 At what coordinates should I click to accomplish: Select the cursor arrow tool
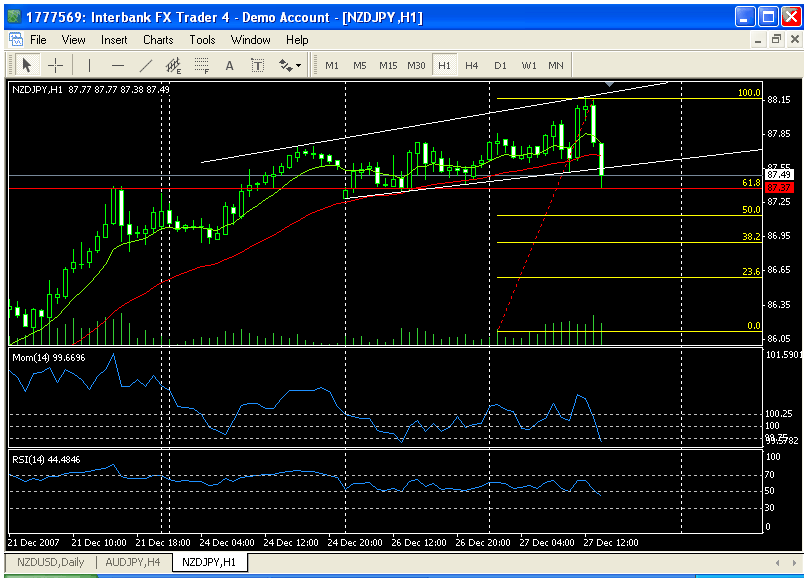point(27,65)
